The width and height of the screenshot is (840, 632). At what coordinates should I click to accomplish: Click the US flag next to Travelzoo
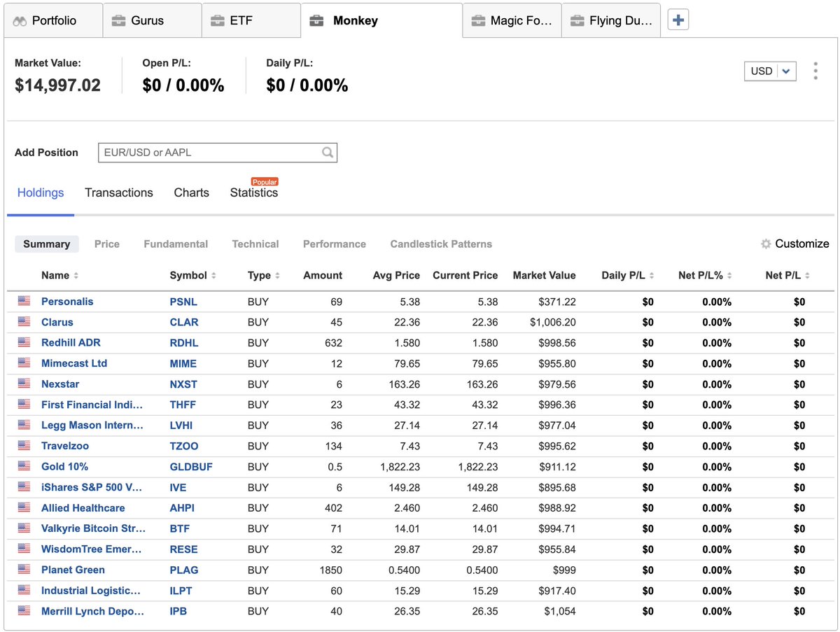(x=24, y=446)
